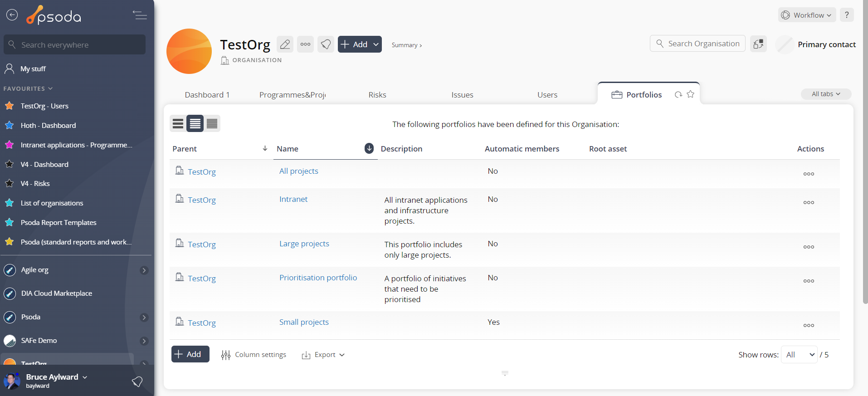
Task: Switch to the Programmes&Projects tab
Action: point(293,95)
